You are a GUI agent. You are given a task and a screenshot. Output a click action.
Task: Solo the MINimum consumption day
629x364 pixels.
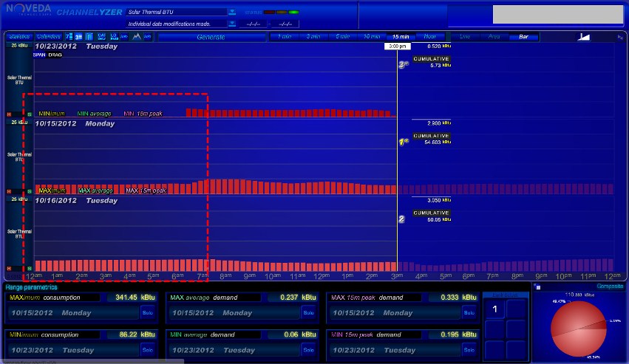[148, 350]
